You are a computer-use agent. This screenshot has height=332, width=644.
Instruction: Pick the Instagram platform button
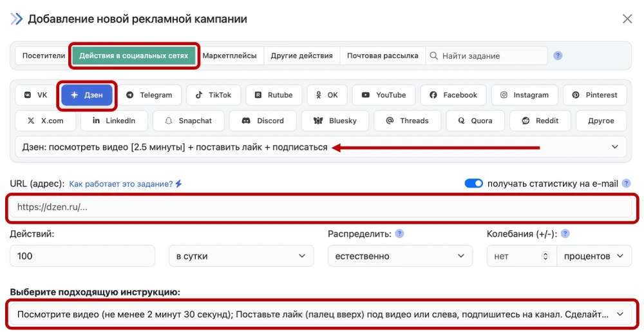coord(524,95)
